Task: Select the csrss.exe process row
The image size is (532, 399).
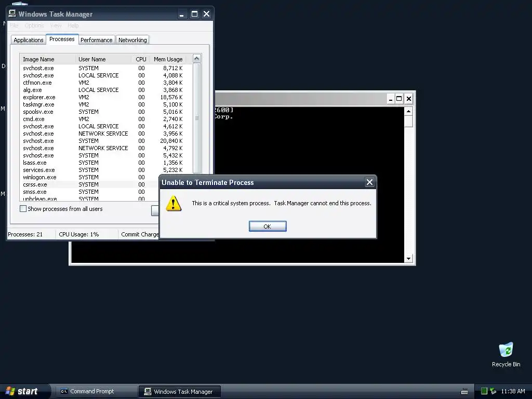Action: point(89,184)
